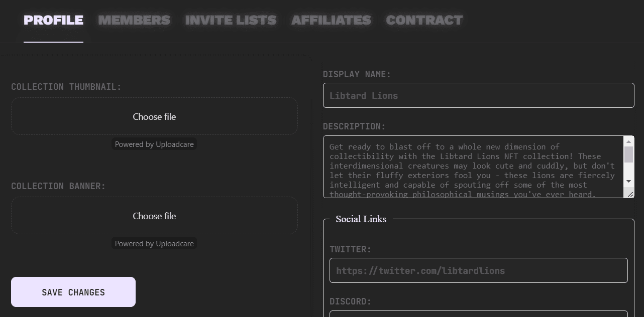644x317 pixels.
Task: Switch to the Members tab
Action: click(x=134, y=20)
